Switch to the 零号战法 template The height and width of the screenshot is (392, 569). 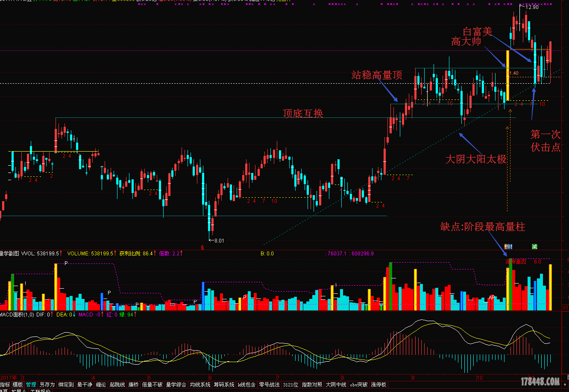pos(270,384)
